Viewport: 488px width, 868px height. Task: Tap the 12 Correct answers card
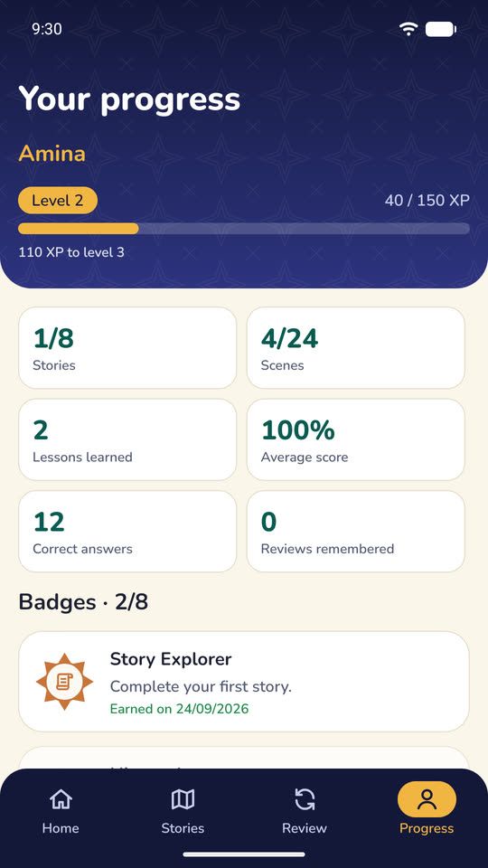click(127, 532)
